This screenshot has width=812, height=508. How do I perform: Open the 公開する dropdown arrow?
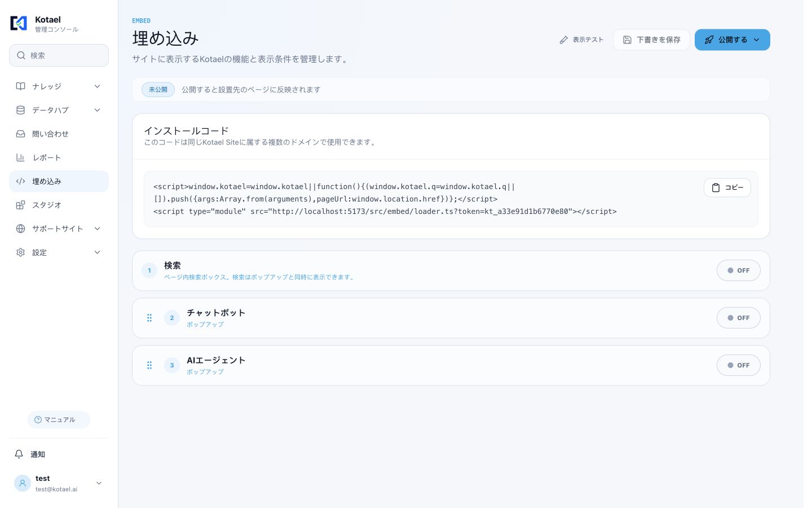point(757,40)
